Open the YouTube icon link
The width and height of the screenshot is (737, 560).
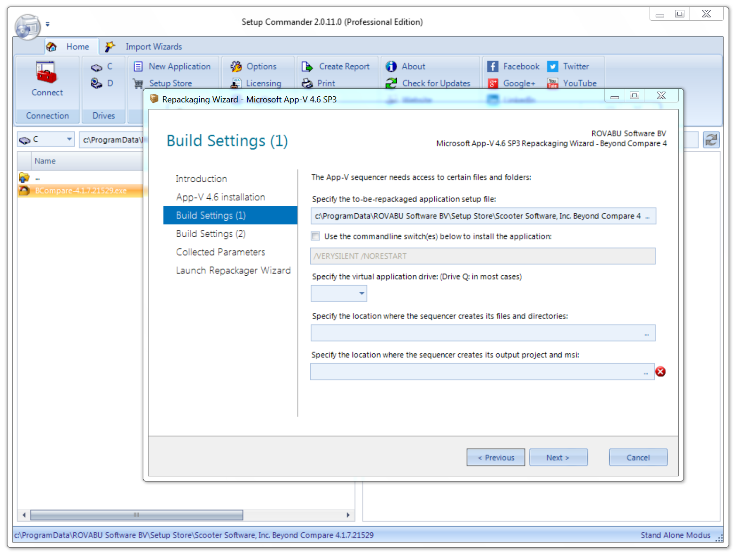pyautogui.click(x=553, y=84)
